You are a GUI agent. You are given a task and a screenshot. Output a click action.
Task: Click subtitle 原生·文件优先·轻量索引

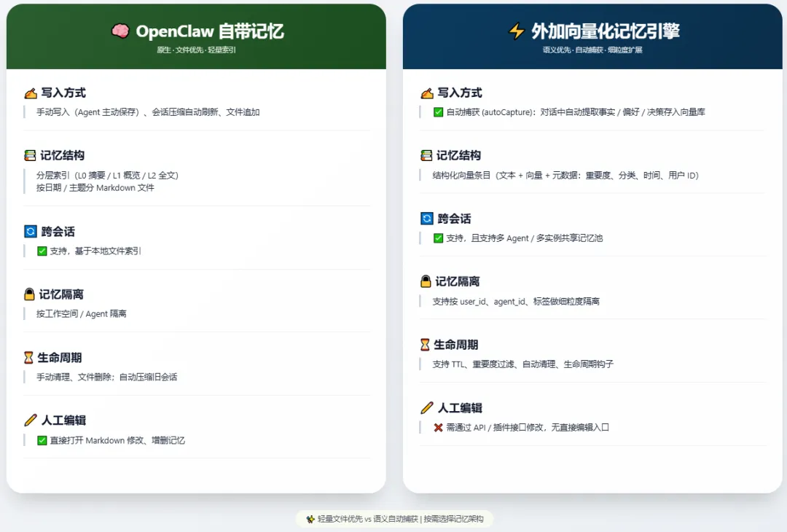click(x=196, y=50)
